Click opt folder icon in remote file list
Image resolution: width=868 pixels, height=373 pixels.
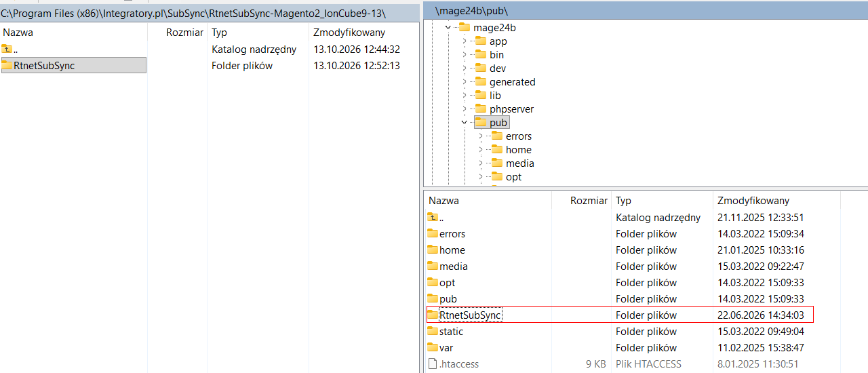433,282
